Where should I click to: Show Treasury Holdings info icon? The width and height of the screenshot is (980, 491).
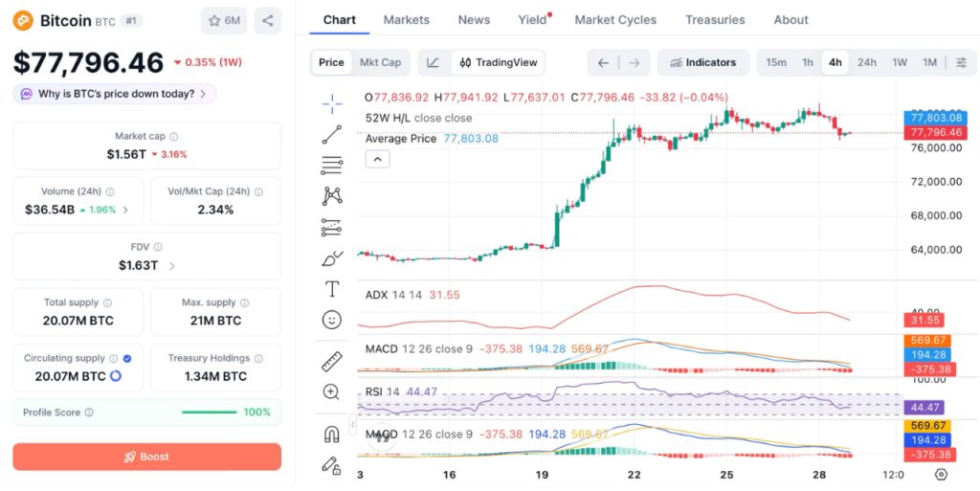[258, 359]
